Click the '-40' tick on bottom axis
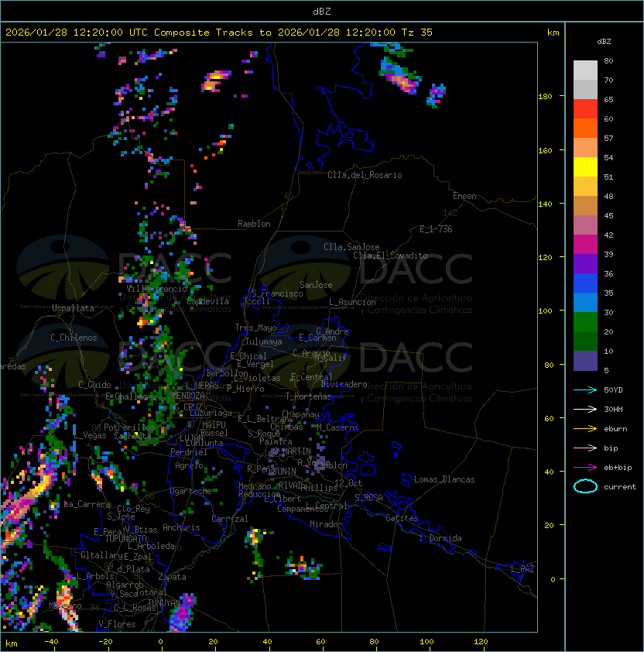This screenshot has height=652, width=644. point(51,642)
